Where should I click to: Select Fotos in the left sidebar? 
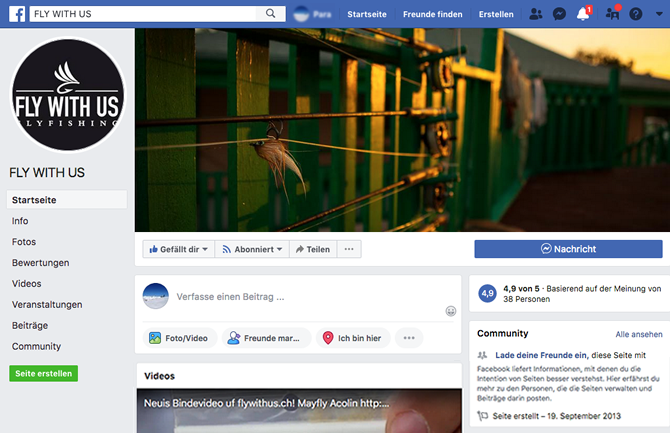(24, 242)
